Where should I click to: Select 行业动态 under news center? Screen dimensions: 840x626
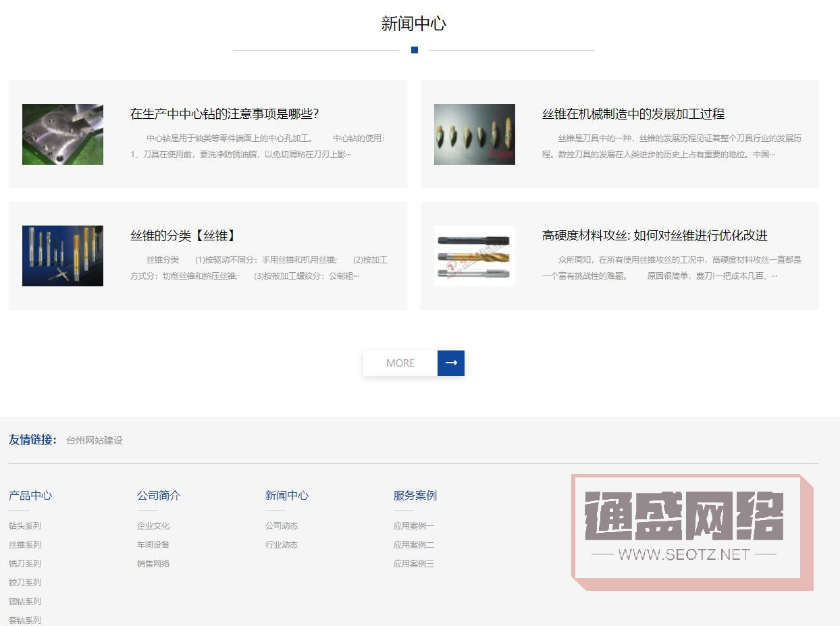(282, 545)
